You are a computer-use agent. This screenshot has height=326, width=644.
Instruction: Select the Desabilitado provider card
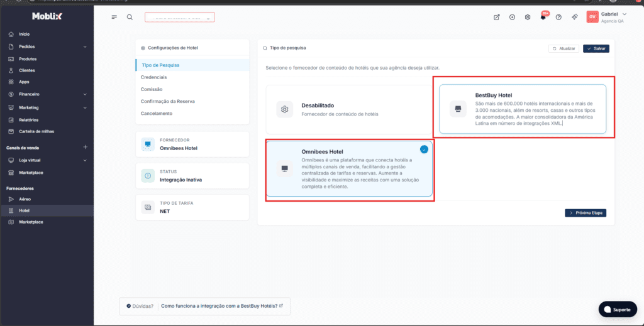349,109
